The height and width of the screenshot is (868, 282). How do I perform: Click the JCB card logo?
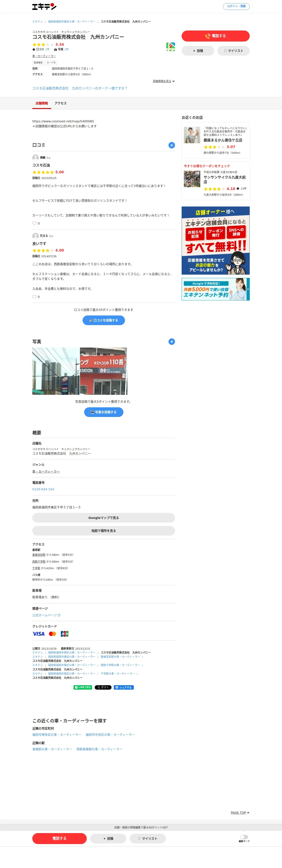pyautogui.click(x=64, y=634)
